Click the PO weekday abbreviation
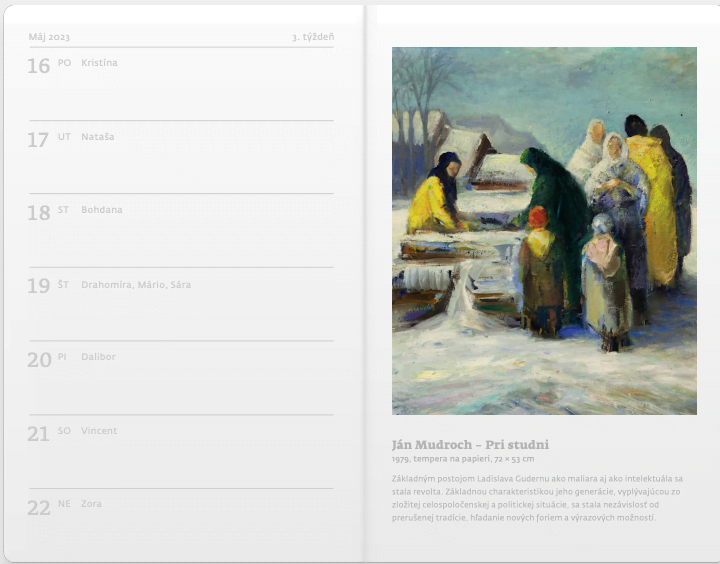Viewport: 720px width, 564px height. click(x=64, y=62)
